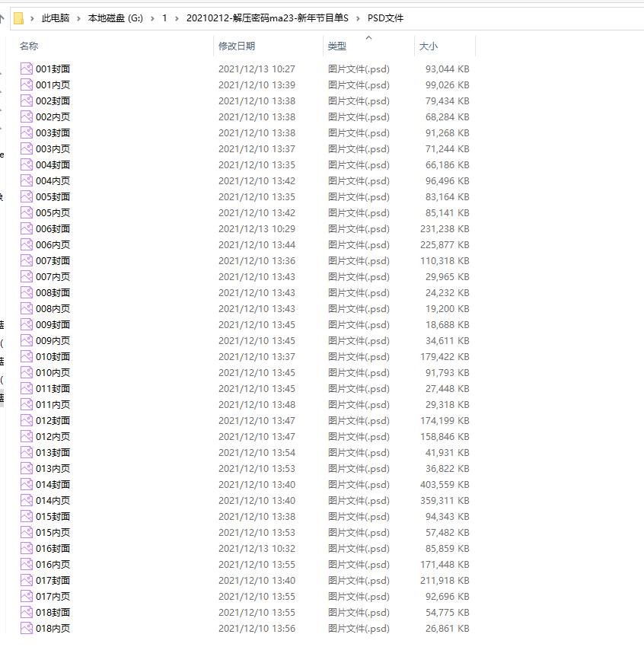
Task: Expand the chevron before PSD文件 in the path
Action: (x=358, y=18)
